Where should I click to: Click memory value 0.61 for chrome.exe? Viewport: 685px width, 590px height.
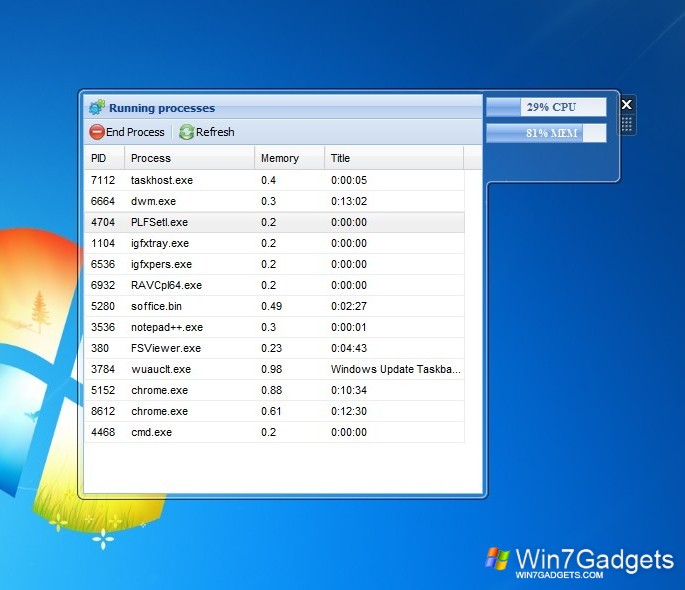271,411
